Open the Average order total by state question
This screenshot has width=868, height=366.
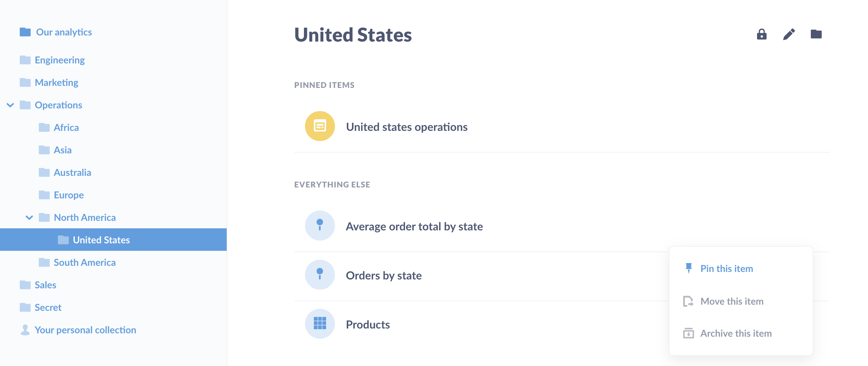coord(414,226)
